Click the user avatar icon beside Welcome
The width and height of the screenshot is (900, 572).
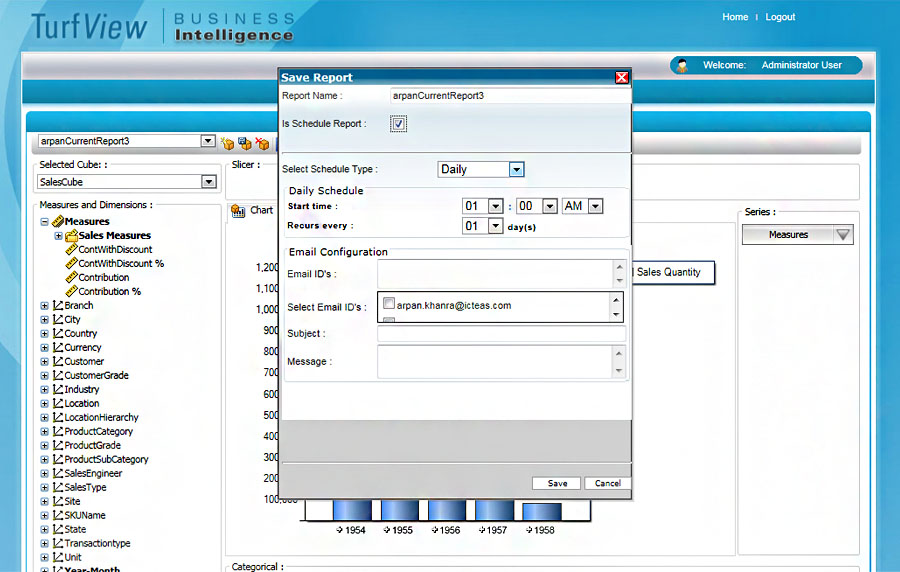pos(682,65)
